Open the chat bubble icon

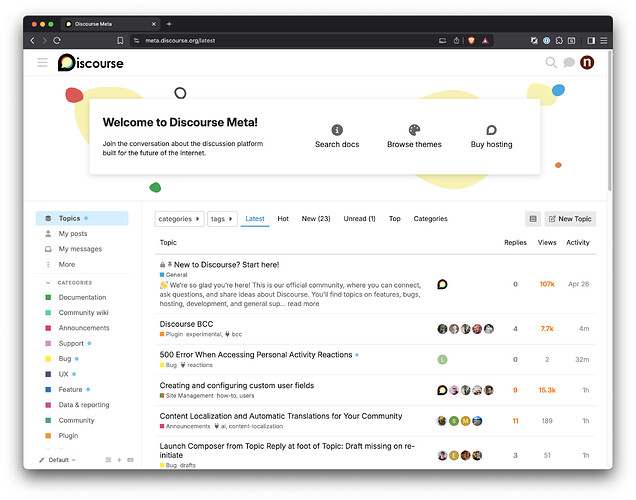click(x=569, y=62)
